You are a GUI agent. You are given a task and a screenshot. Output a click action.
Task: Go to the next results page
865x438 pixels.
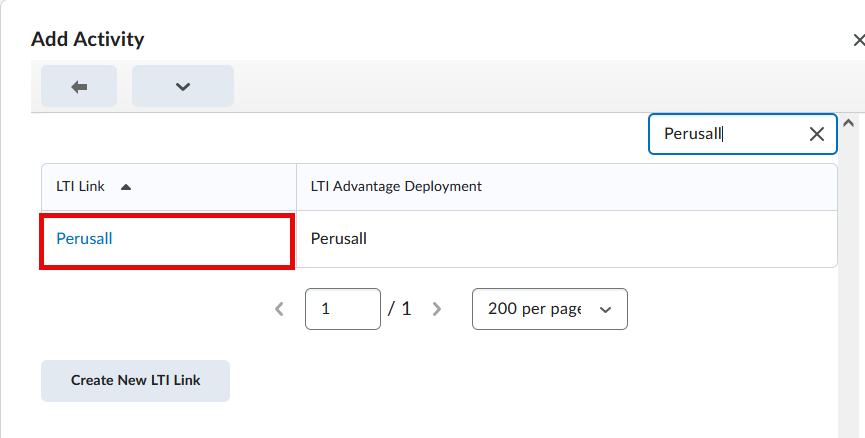(x=436, y=309)
